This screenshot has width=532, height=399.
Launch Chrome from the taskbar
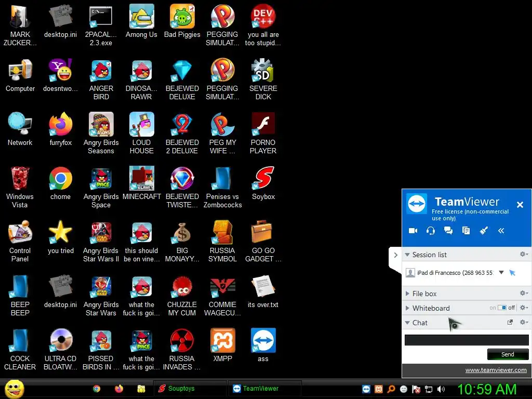(x=97, y=389)
